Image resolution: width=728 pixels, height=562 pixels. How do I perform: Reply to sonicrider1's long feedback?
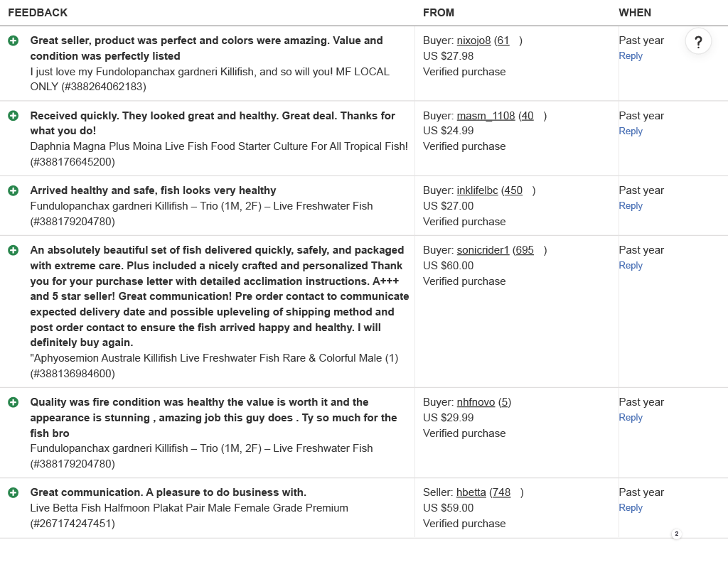click(x=631, y=266)
